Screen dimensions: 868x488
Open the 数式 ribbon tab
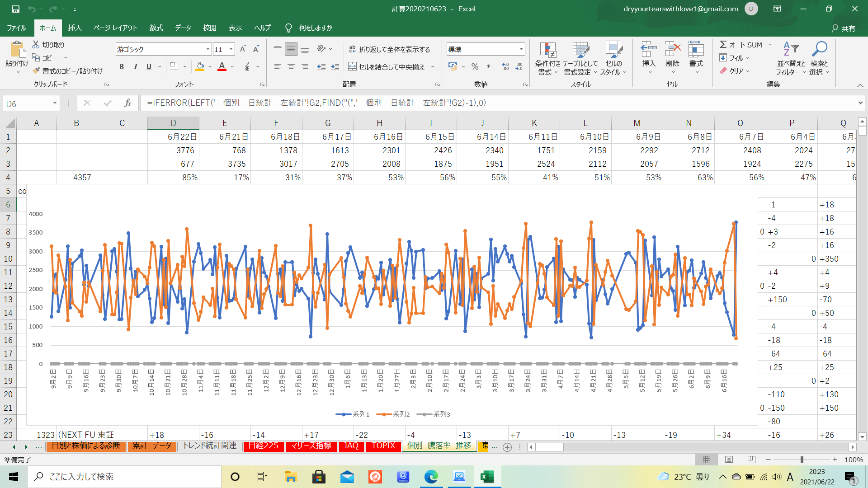click(156, 28)
